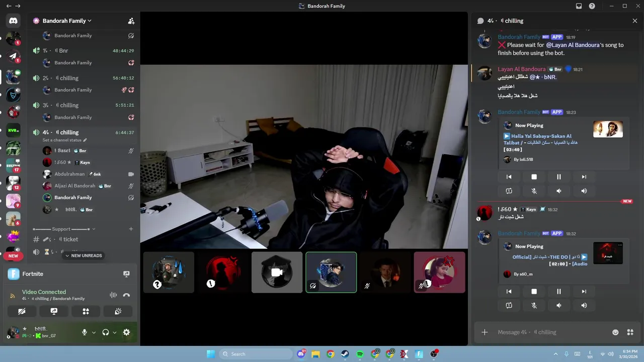Open the Inbox icon in the title bar
The image size is (644, 362).
(579, 6)
